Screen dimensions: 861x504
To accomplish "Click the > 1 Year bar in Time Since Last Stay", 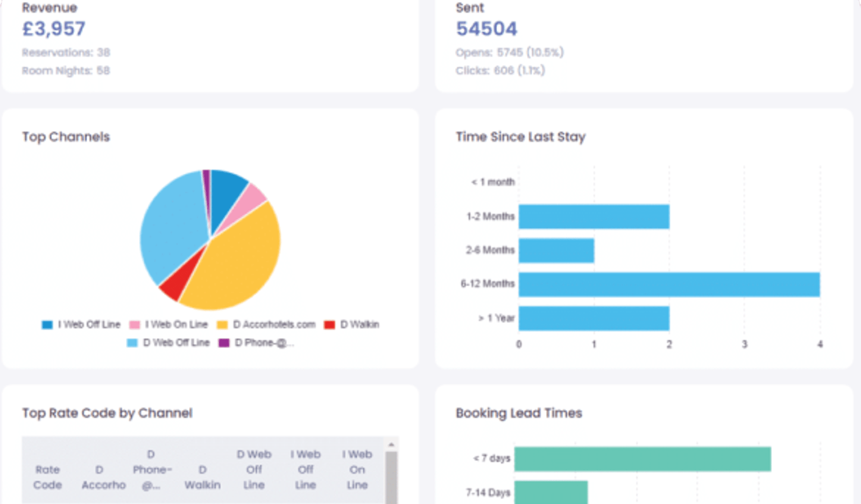I will (594, 318).
